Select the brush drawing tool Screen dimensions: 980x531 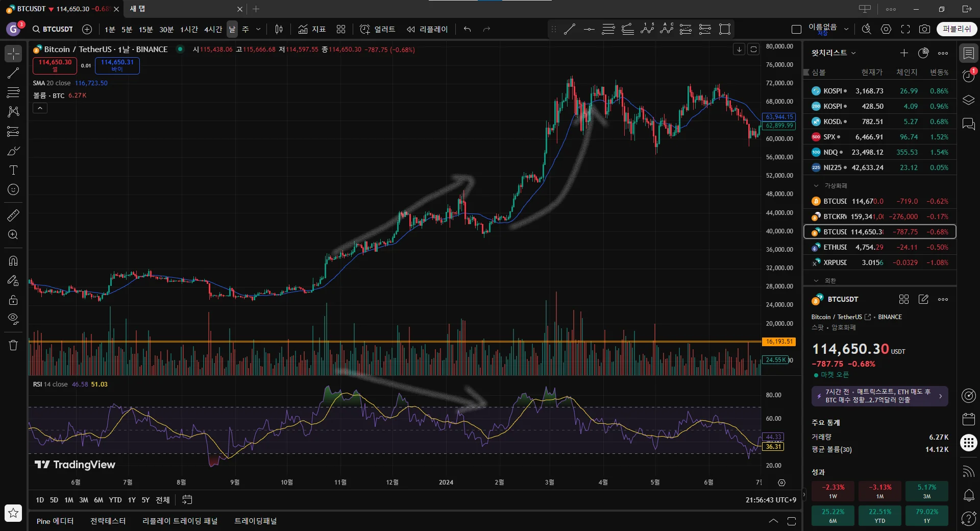click(13, 151)
